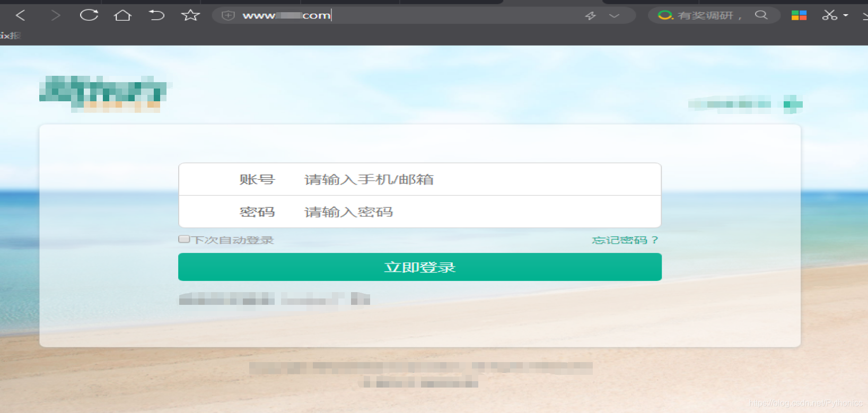Click the shield security icon in address bar
Viewport: 868px width, 413px height.
[x=228, y=15]
